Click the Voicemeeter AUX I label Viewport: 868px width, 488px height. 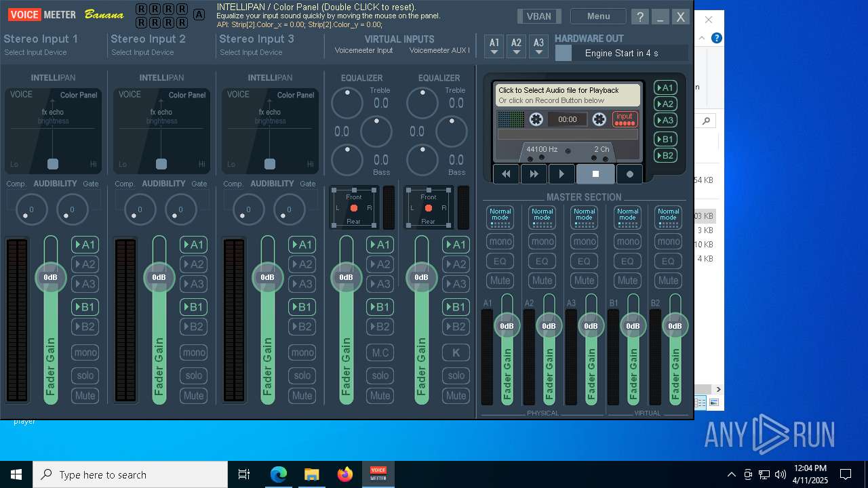coord(439,50)
